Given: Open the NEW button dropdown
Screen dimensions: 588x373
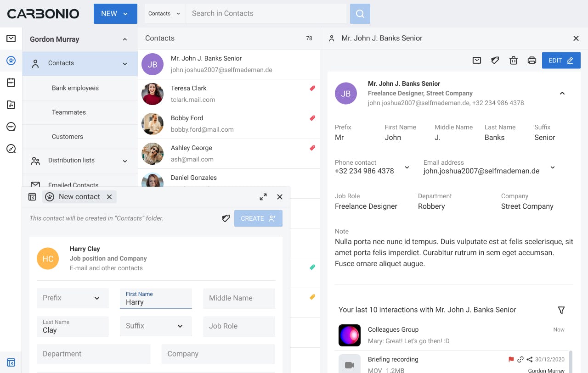Looking at the screenshot, I should click(125, 14).
